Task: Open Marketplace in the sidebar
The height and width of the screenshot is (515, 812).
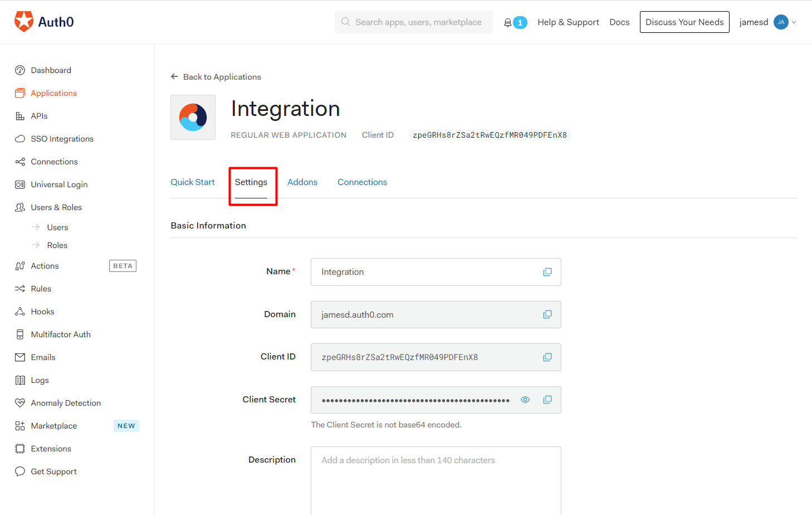Action: [x=54, y=426]
